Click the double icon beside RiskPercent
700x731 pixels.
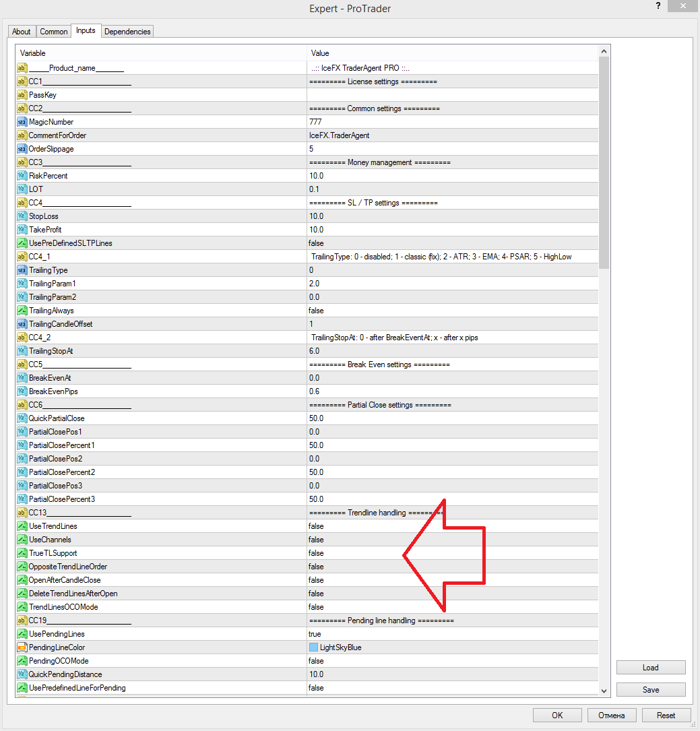22,176
